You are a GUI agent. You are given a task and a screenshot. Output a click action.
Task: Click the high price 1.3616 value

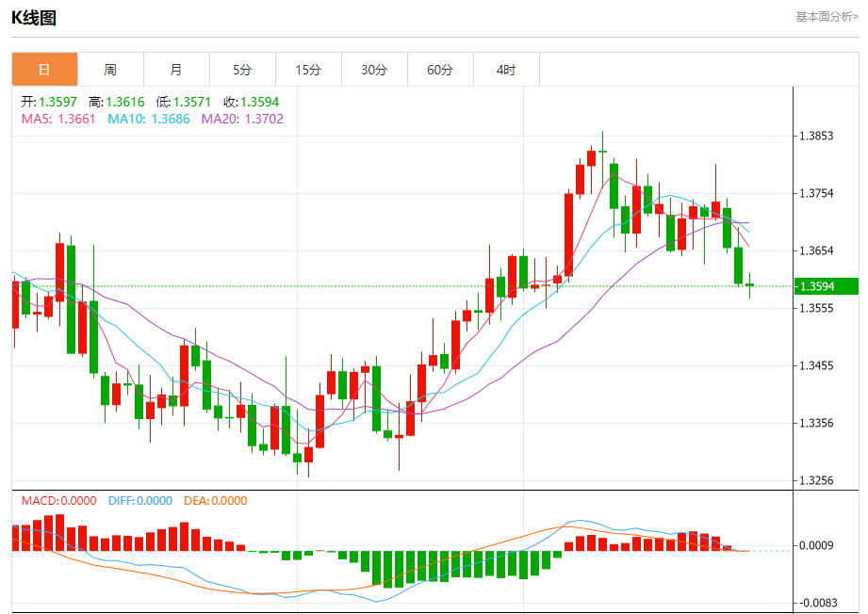pos(125,102)
